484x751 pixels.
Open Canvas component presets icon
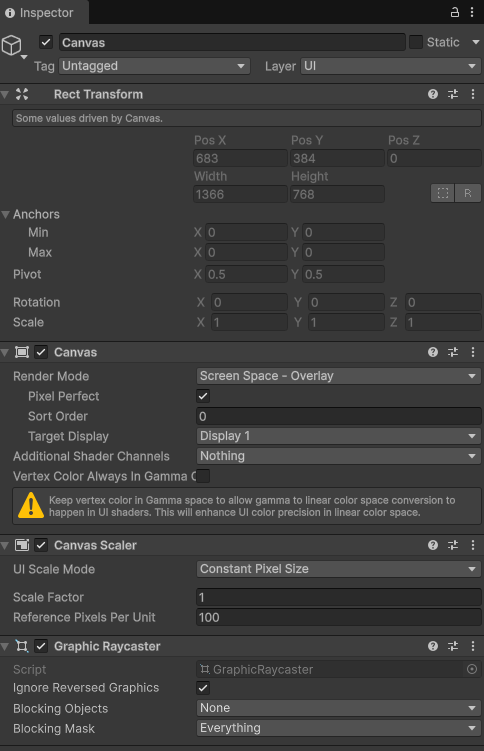[x=453, y=353]
